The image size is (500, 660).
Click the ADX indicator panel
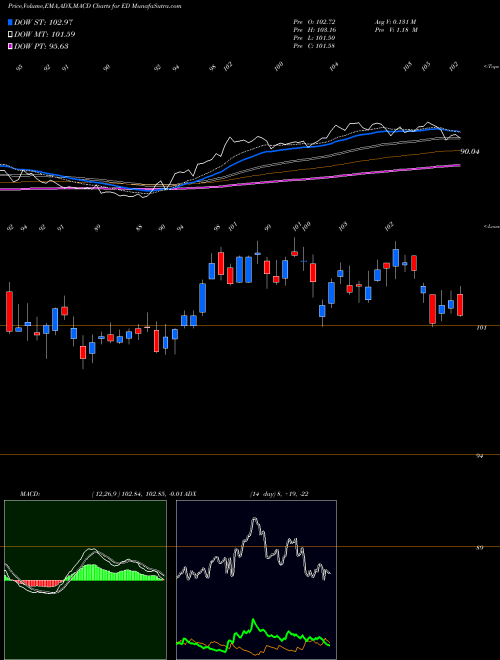click(x=256, y=580)
